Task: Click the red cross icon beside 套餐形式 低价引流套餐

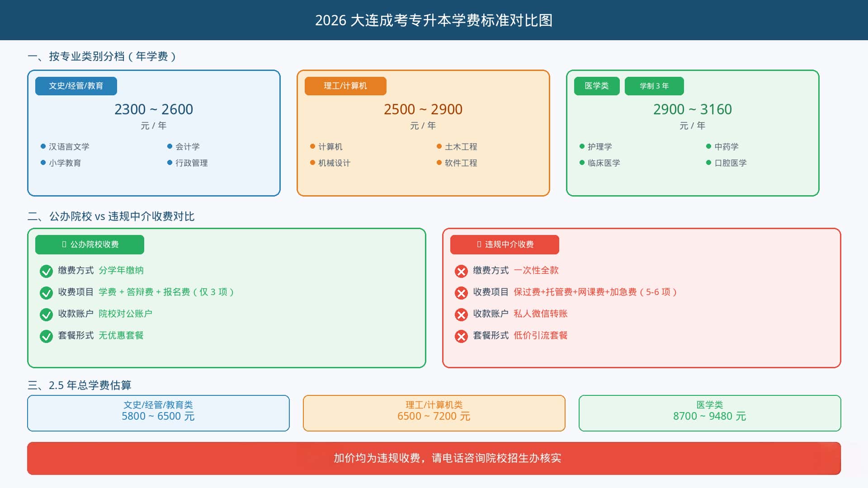Action: point(461,336)
